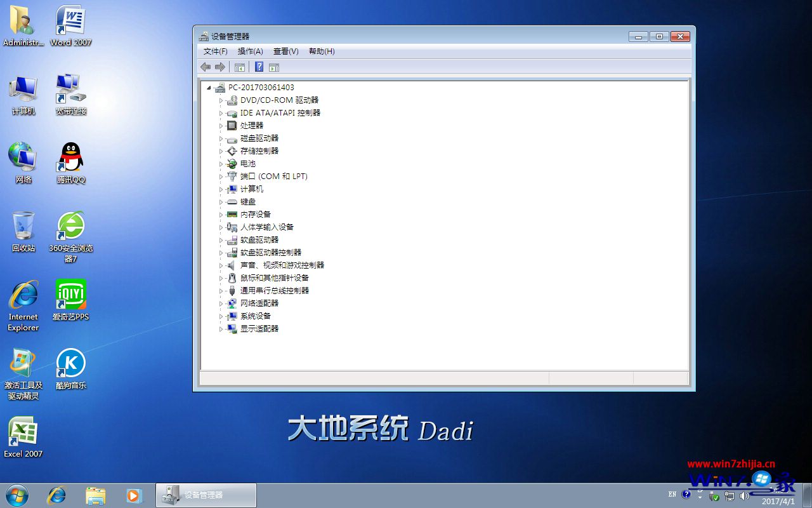The height and width of the screenshot is (508, 812).
Task: Expand the 处理器 node
Action: pyautogui.click(x=221, y=126)
